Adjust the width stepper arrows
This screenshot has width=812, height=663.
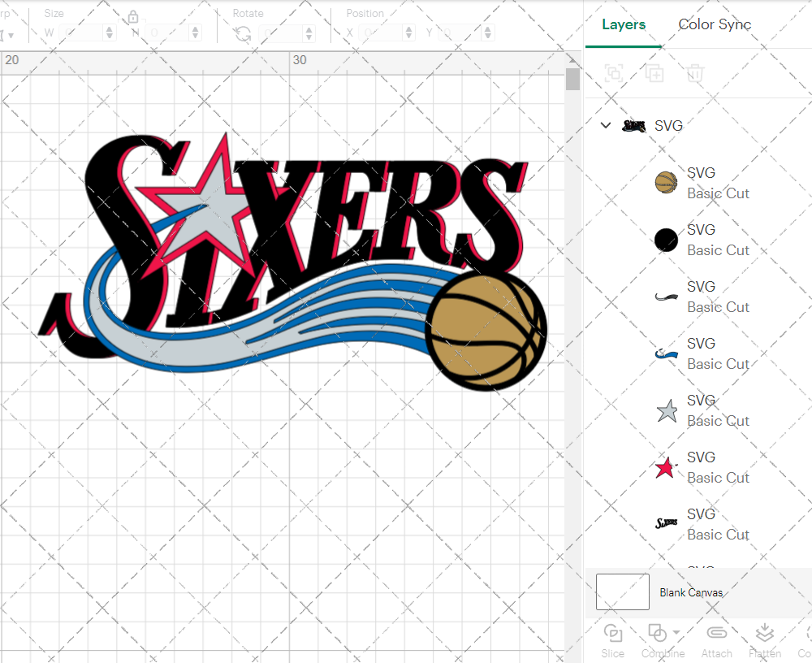tap(110, 32)
